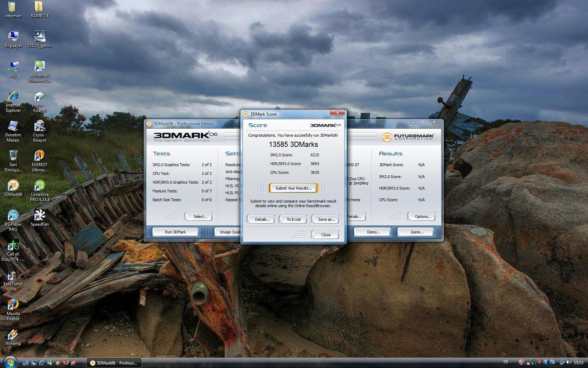Select BS.Player PRO desktop icon
The height and width of the screenshot is (368, 588).
click(13, 220)
